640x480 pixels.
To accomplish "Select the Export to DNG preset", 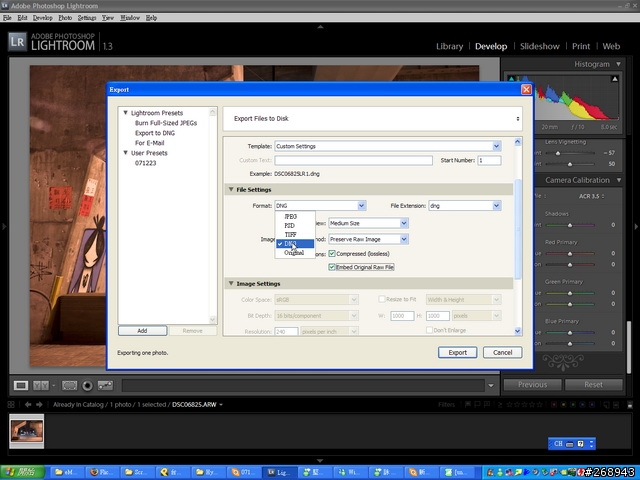I will (x=155, y=133).
